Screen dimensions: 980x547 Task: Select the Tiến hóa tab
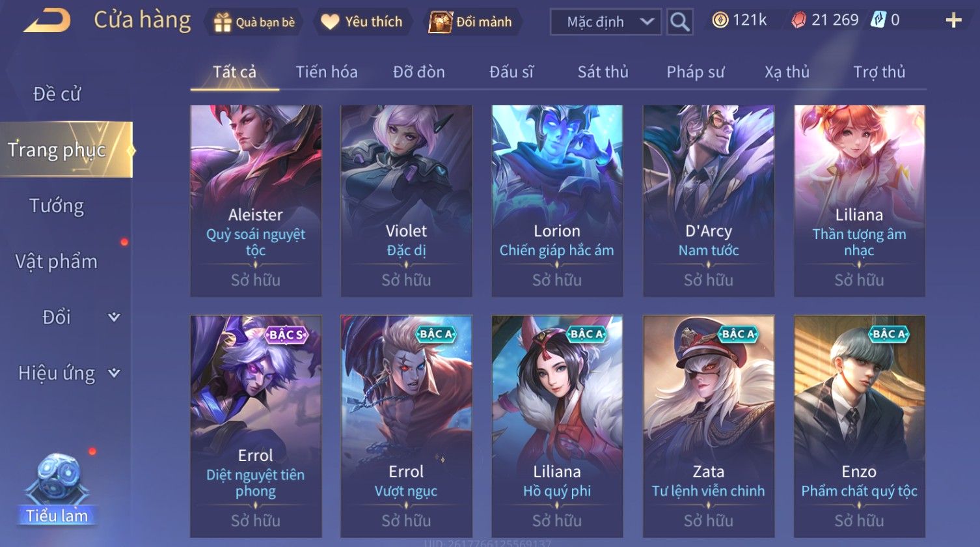pos(327,72)
